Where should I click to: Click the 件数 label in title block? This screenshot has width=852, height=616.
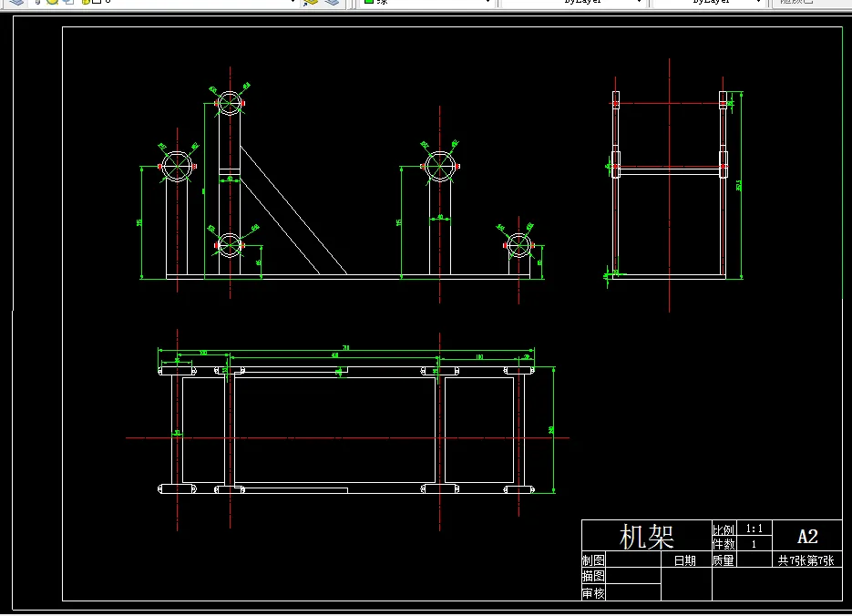pyautogui.click(x=724, y=544)
